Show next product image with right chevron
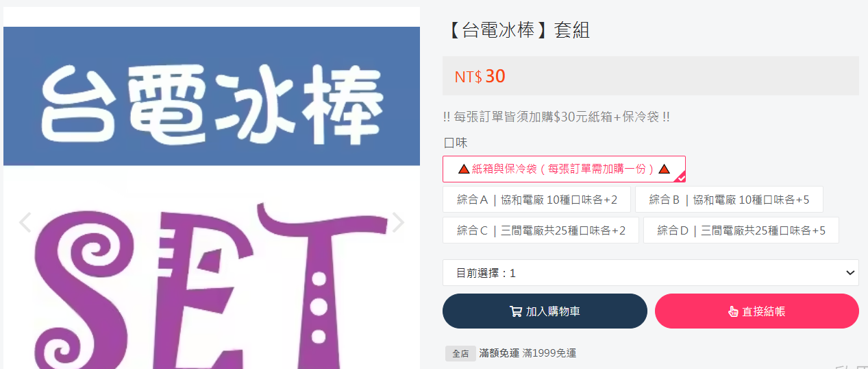The width and height of the screenshot is (868, 369). coord(398,222)
